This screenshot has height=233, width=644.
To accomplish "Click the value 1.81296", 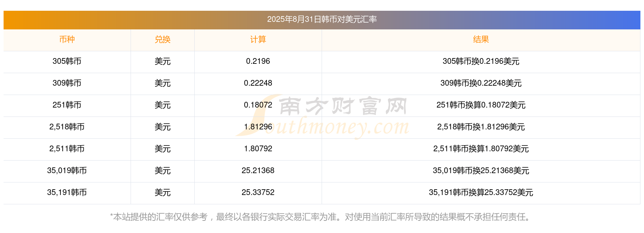I will coord(258,127).
